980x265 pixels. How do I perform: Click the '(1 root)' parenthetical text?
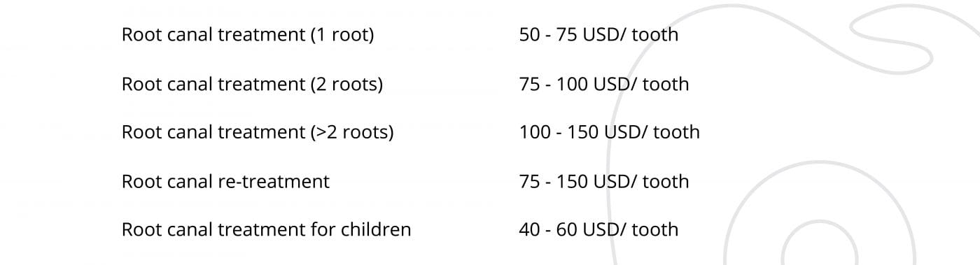[x=342, y=35]
